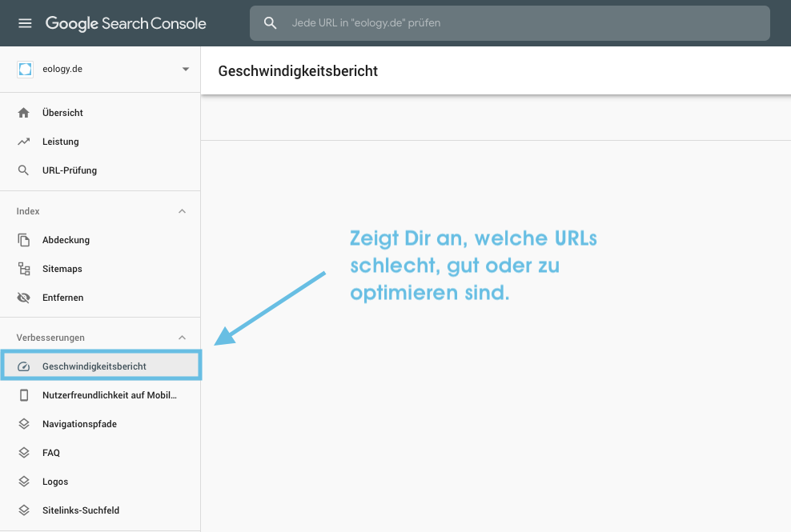Click the Google Search Console logo
The width and height of the screenshot is (791, 532).
(x=126, y=23)
